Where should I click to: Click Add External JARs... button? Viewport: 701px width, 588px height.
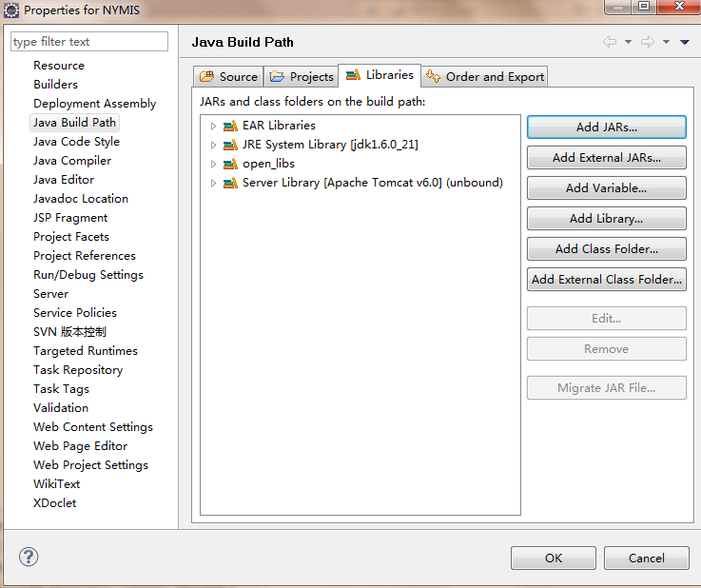[607, 158]
